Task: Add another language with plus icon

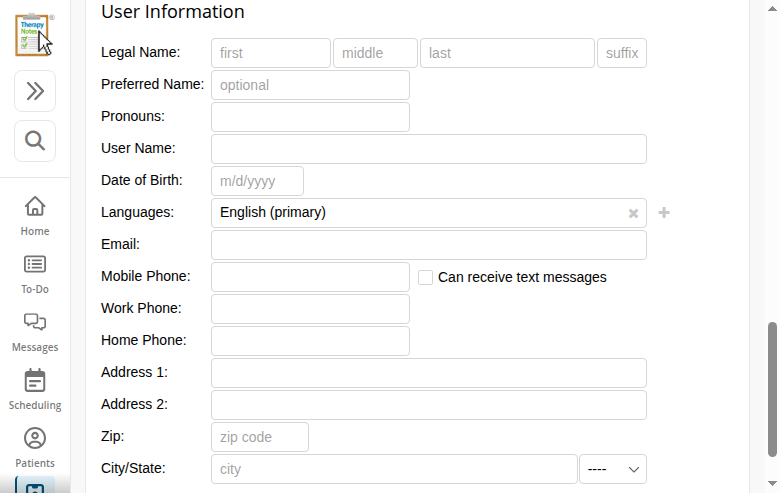Action: (664, 213)
